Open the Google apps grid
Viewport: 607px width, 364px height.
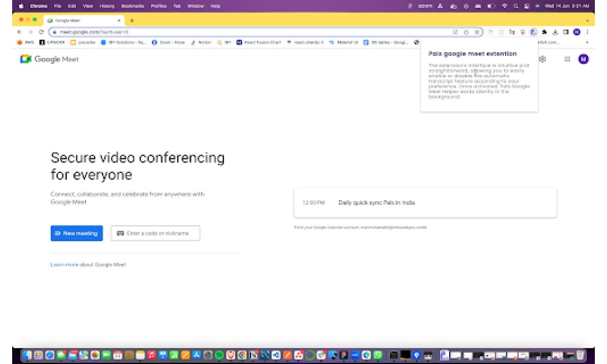567,59
